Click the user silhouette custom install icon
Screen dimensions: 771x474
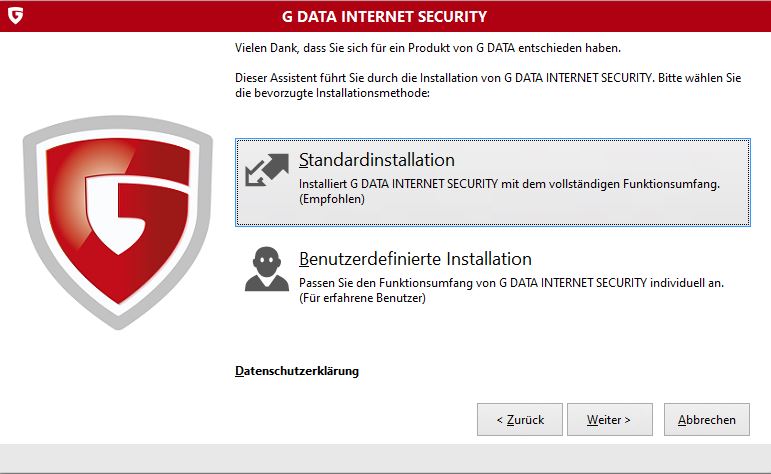pyautogui.click(x=266, y=270)
